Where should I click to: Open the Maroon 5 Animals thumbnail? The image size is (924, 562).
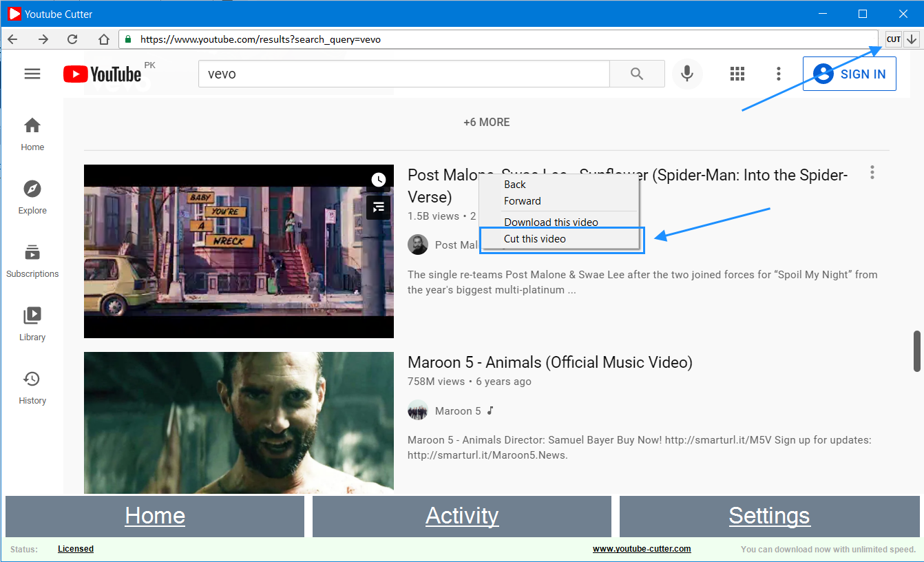[239, 423]
